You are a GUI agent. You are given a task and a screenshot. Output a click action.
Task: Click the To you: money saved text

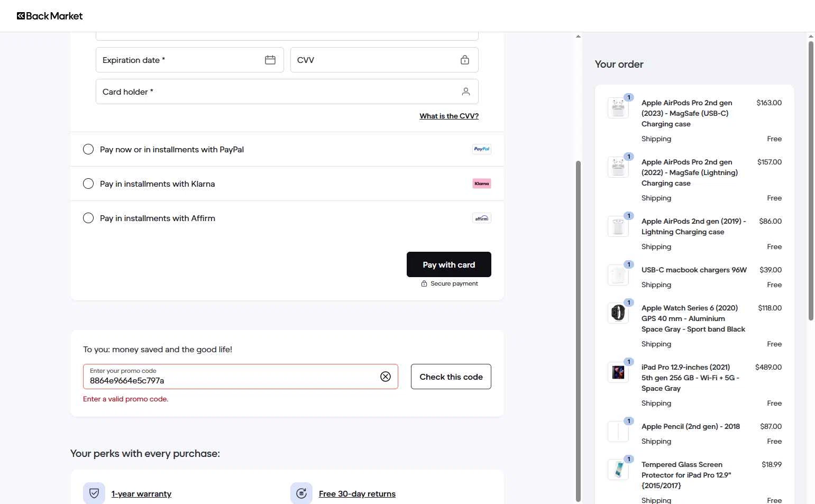(x=158, y=349)
